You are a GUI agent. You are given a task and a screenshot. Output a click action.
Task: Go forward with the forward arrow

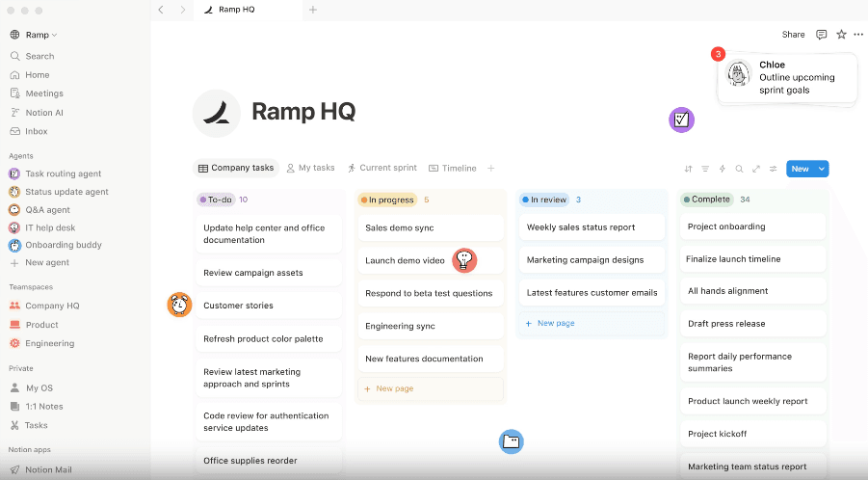point(183,10)
